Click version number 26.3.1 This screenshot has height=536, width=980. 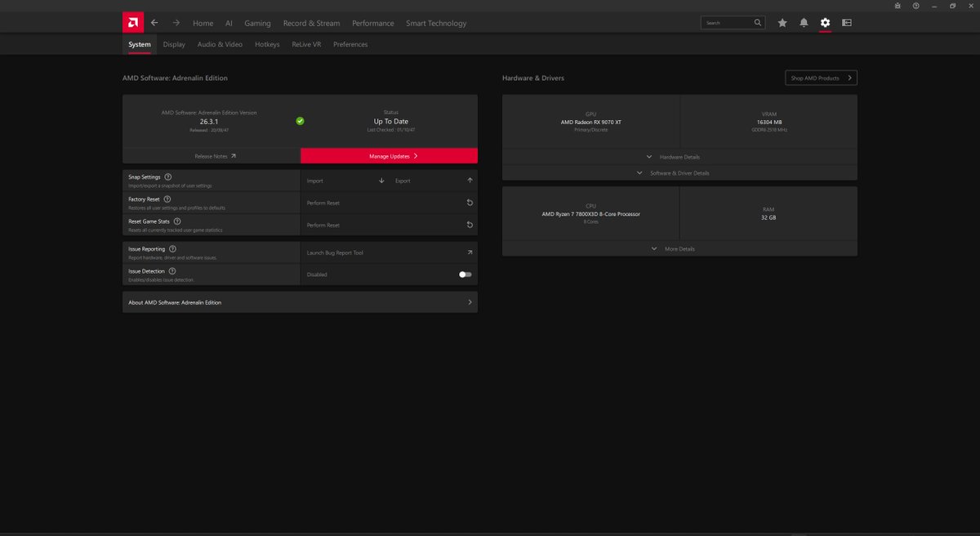[209, 121]
